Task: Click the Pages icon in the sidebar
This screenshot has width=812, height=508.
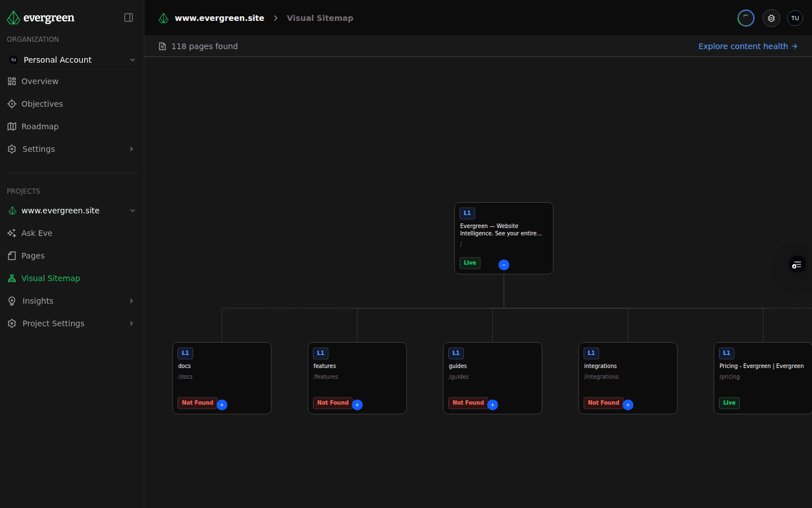Action: point(12,255)
